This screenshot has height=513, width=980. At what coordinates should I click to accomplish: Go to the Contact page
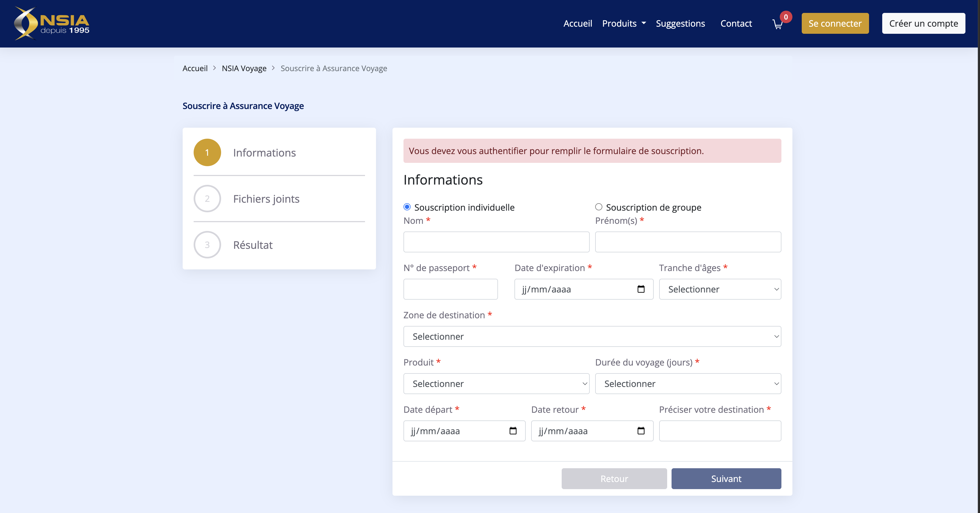736,23
